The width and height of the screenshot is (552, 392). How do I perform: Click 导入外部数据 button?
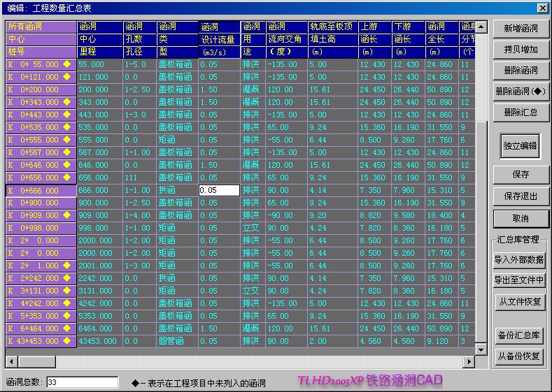point(519,260)
